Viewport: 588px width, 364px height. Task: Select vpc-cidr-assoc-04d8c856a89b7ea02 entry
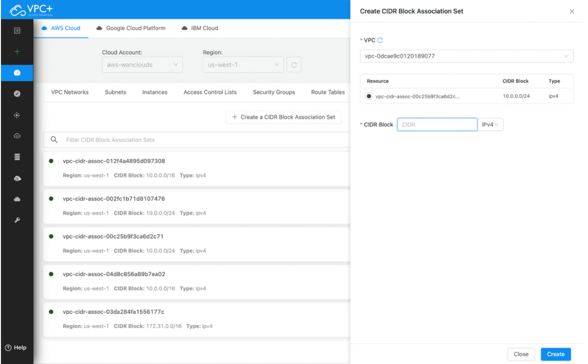point(196,281)
